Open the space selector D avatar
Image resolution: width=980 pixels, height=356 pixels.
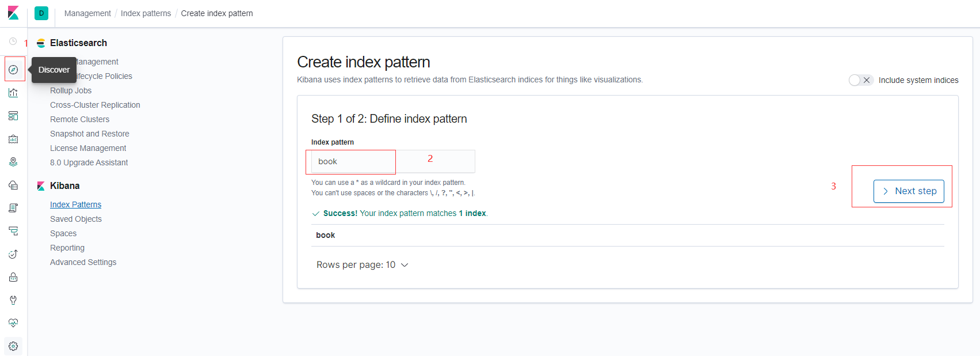(x=41, y=13)
